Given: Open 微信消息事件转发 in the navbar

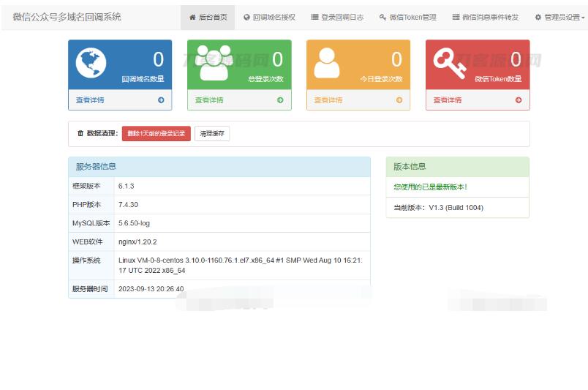Looking at the screenshot, I should [486, 17].
